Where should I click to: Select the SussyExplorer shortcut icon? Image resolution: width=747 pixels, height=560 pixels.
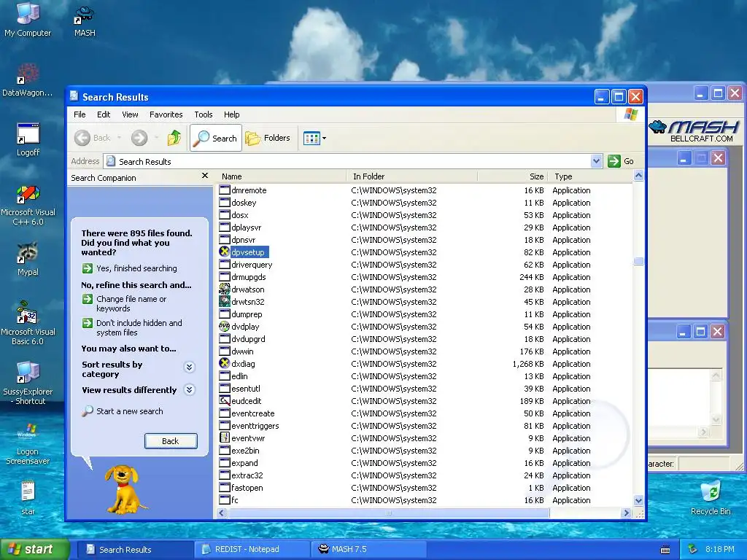28,383
